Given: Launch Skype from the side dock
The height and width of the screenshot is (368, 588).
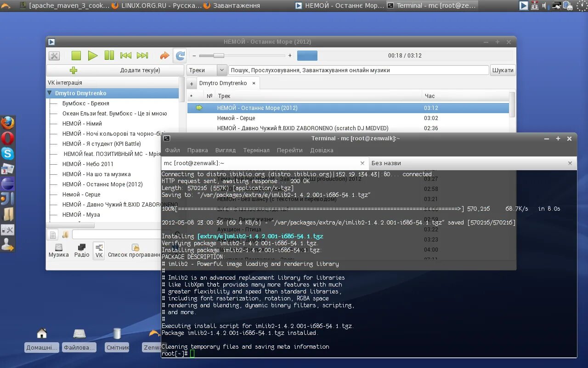Looking at the screenshot, I should [x=7, y=154].
